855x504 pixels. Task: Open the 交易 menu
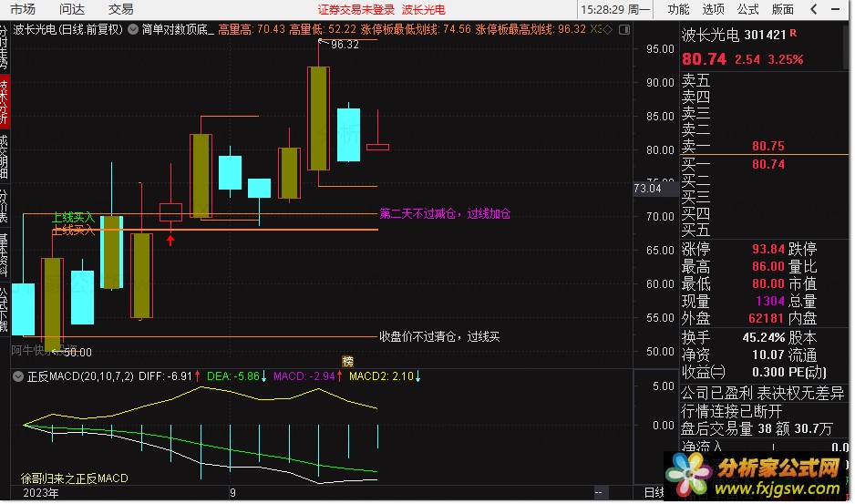(x=120, y=9)
